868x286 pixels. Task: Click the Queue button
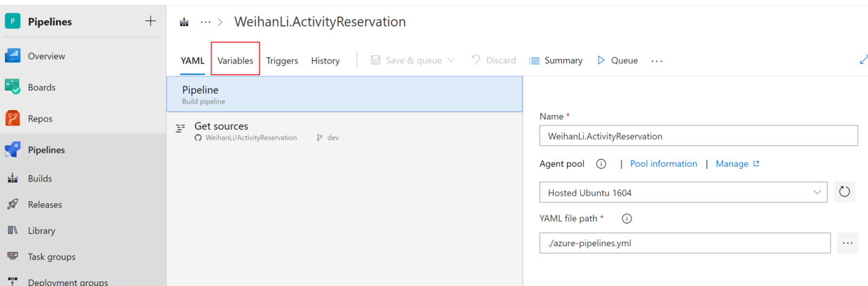[x=617, y=61]
